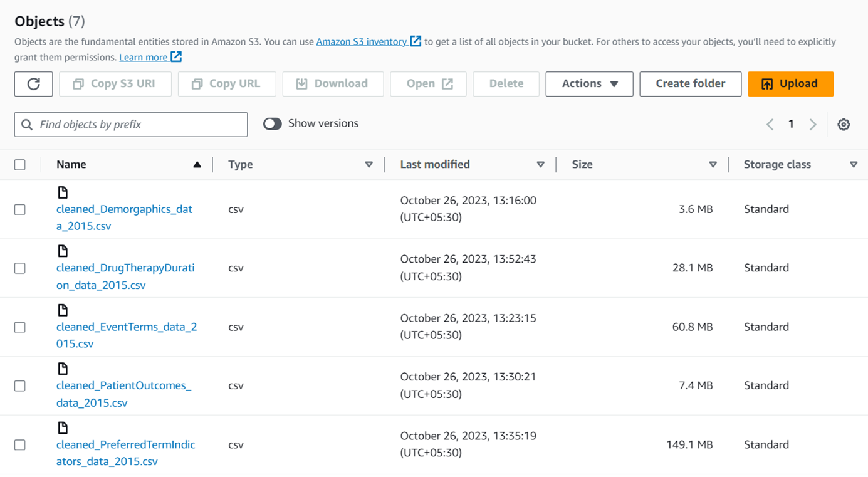
Task: Select the checkbox for cleaned_Demorgaphics_data_2015.csv
Action: click(19, 209)
